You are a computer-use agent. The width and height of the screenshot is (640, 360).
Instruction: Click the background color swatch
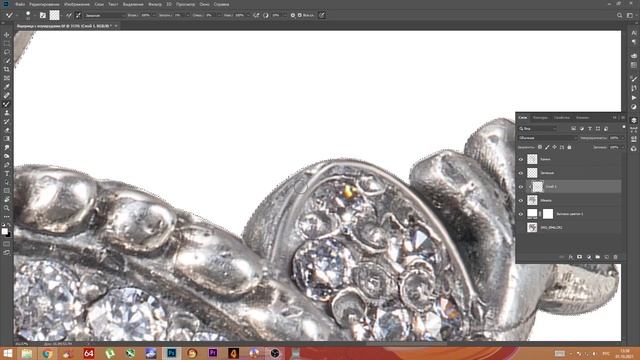[x=9, y=235]
